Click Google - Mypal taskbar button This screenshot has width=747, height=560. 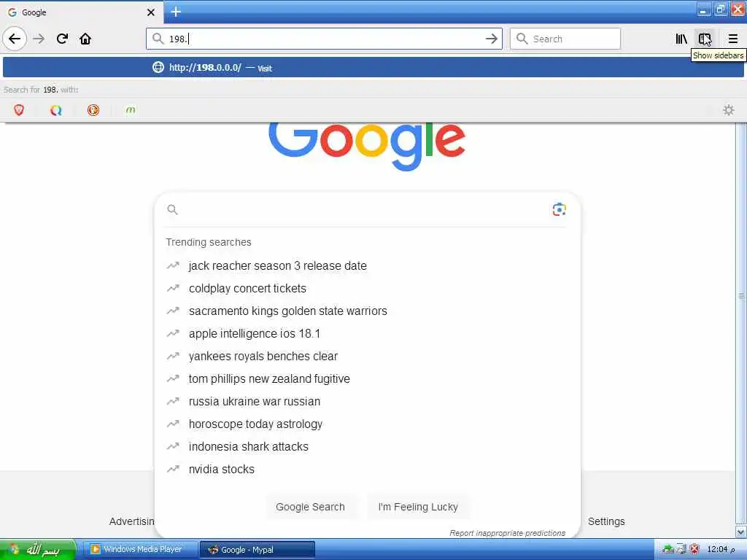[258, 550]
